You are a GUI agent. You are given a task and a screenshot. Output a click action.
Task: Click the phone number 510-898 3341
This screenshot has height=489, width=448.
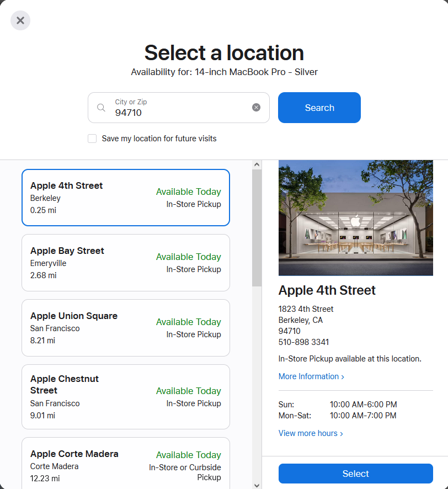303,342
